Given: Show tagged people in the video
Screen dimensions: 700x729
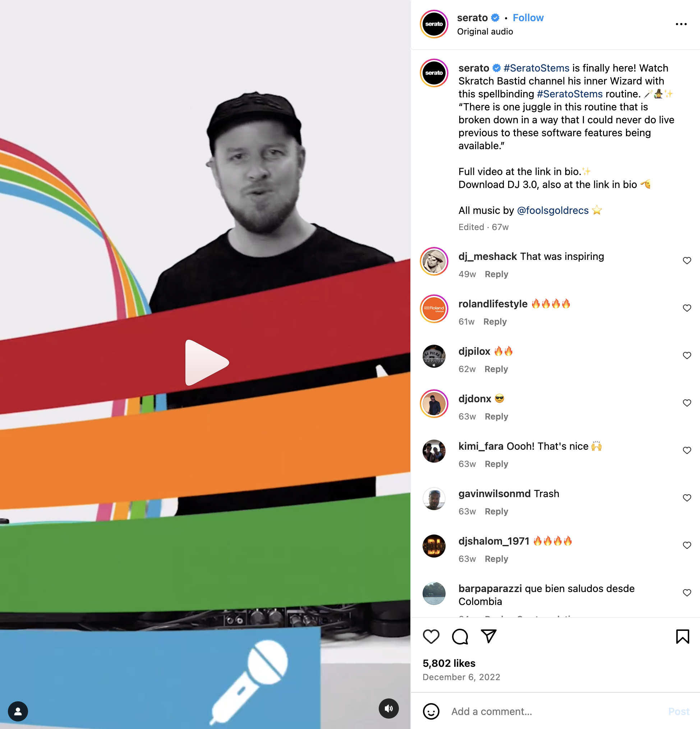Looking at the screenshot, I should [18, 711].
